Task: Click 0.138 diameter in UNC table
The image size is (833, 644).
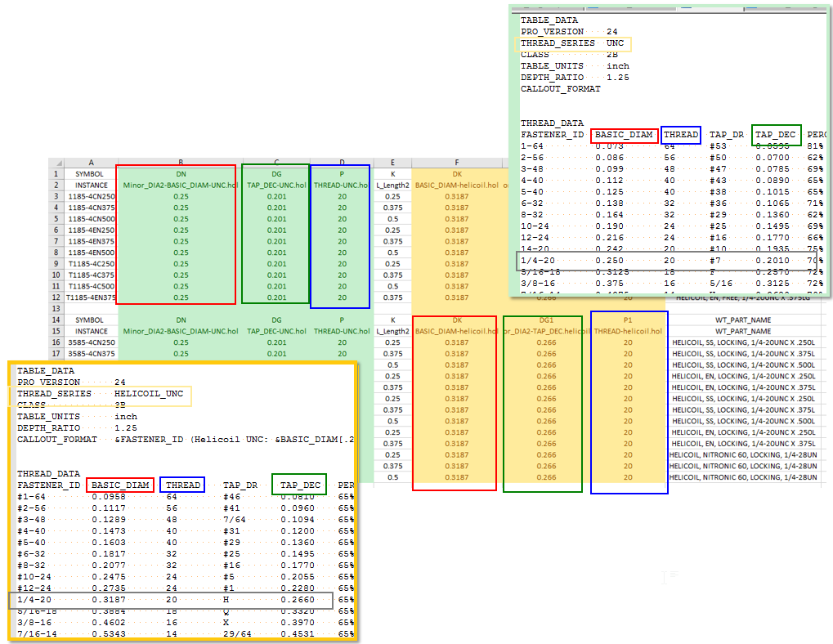Action: (x=609, y=203)
